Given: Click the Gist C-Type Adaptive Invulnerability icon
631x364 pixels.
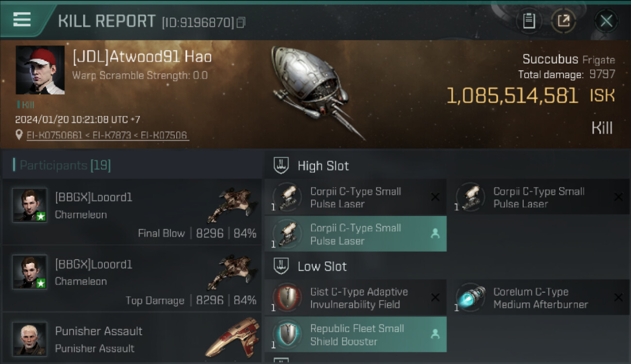Looking at the screenshot, I should [287, 298].
